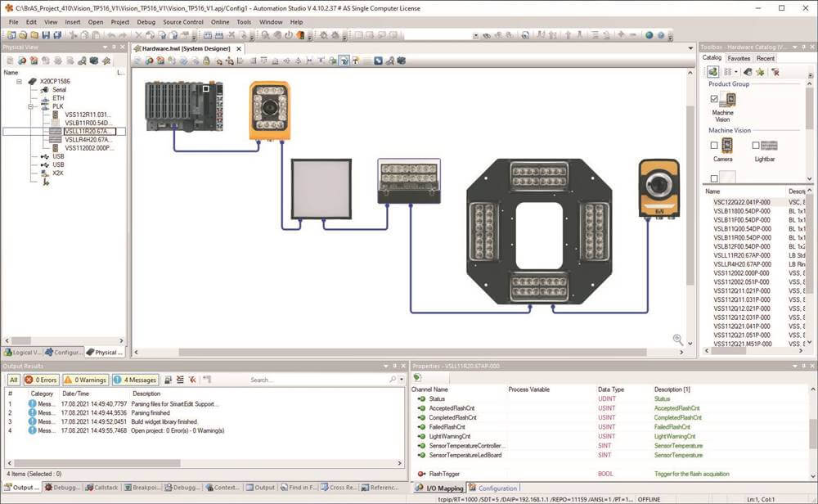Enable the Machine Vision product group checkbox
The height and width of the screenshot is (504, 818).
click(x=714, y=100)
